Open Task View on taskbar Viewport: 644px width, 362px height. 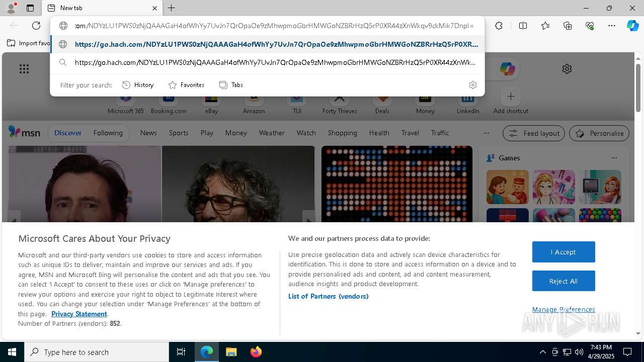point(181,352)
